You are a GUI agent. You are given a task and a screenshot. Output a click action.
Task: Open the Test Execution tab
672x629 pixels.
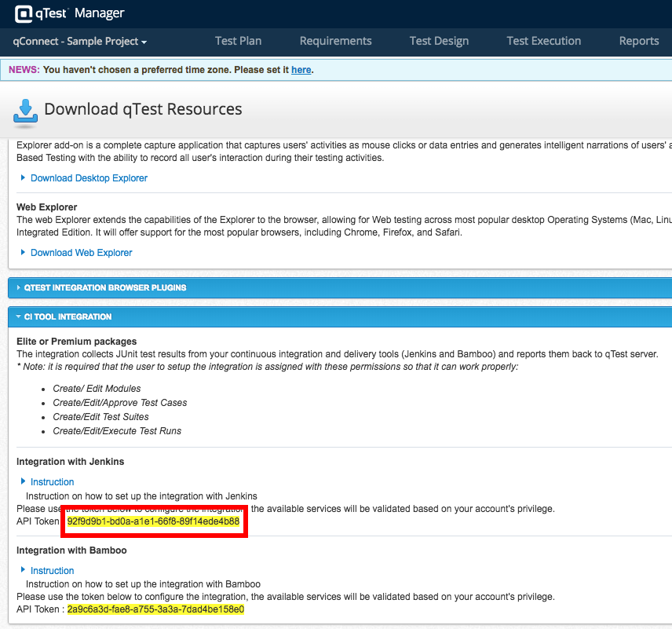point(543,41)
